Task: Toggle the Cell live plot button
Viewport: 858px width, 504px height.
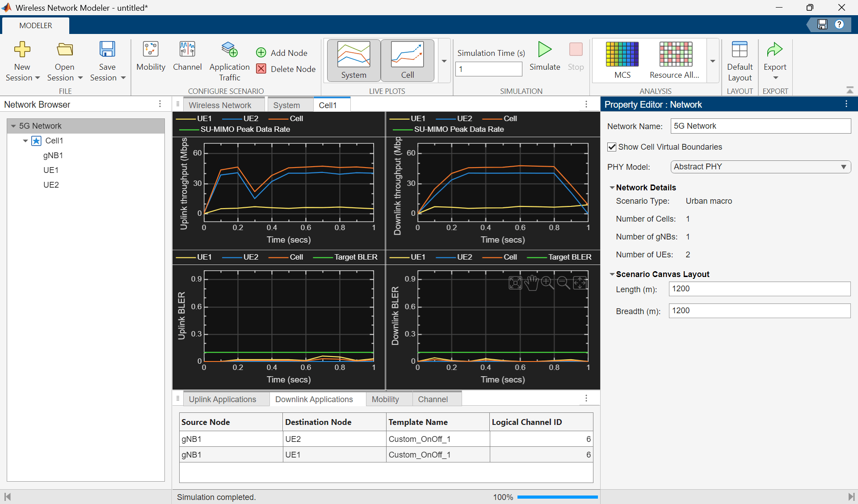Action: (x=407, y=60)
